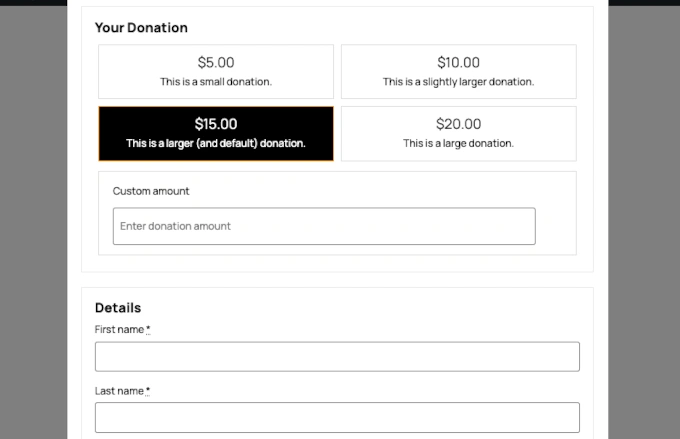Click the 'Last name' label text
The width and height of the screenshot is (680, 439).
119,391
